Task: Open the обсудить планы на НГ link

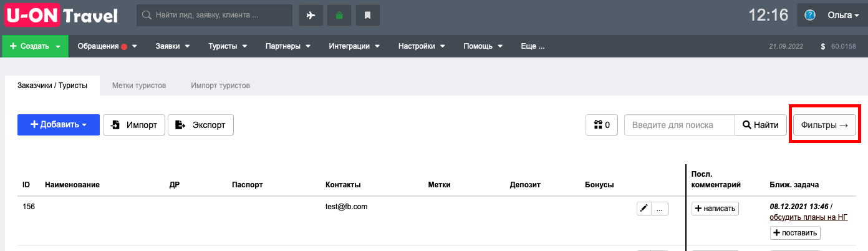Action: pyautogui.click(x=809, y=217)
